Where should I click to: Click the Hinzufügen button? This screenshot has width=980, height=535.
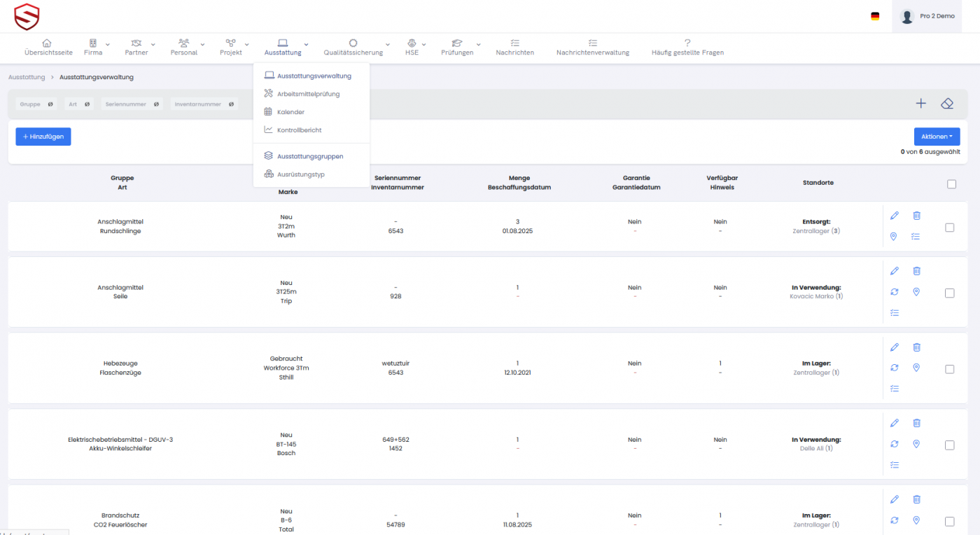coord(43,137)
